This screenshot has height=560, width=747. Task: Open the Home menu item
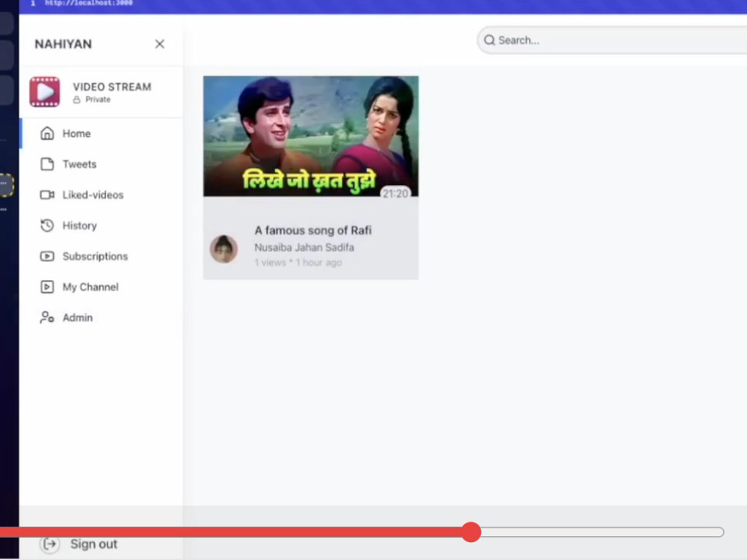click(x=101, y=134)
